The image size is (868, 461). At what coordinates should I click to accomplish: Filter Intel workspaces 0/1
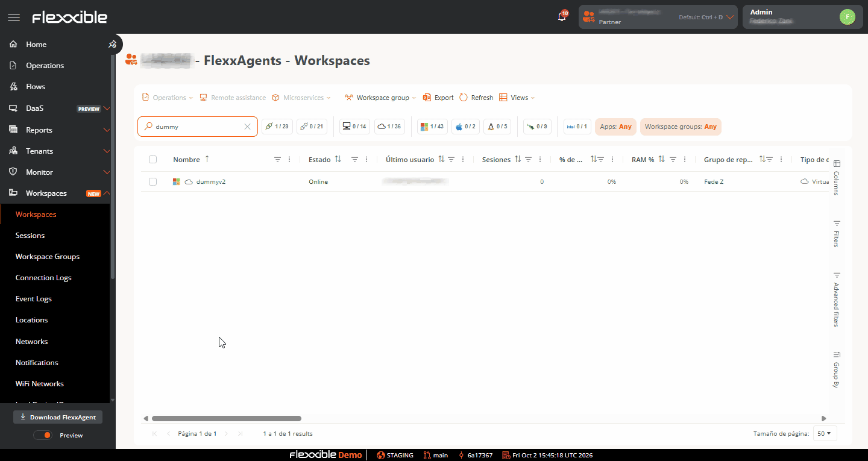coord(577,127)
